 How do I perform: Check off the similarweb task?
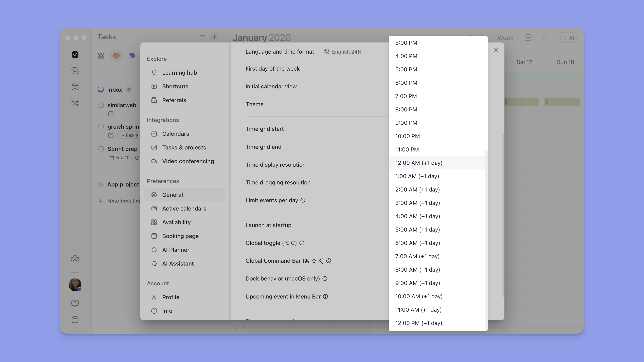pyautogui.click(x=101, y=105)
